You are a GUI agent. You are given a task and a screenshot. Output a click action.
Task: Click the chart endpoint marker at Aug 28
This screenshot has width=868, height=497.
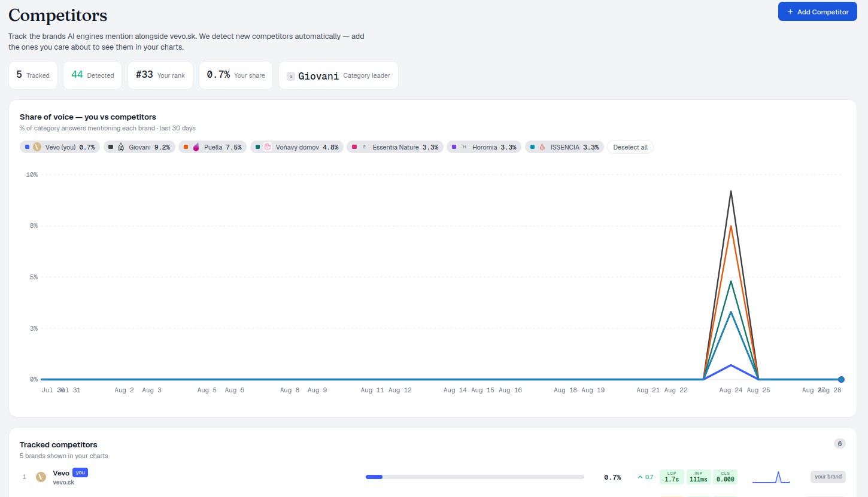tap(841, 379)
